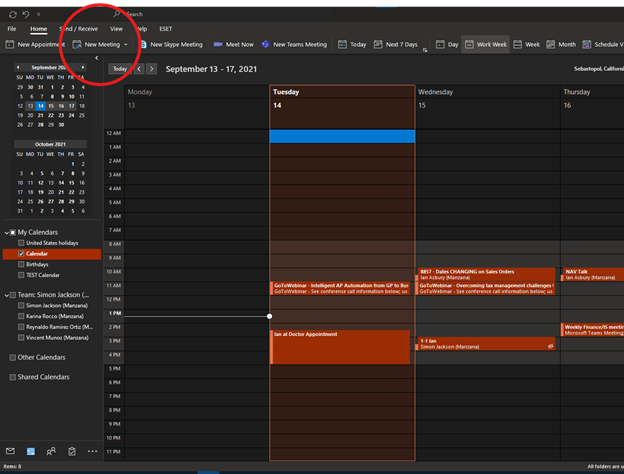Open more navigation options ellipsis
This screenshot has width=624, height=474.
tap(92, 451)
